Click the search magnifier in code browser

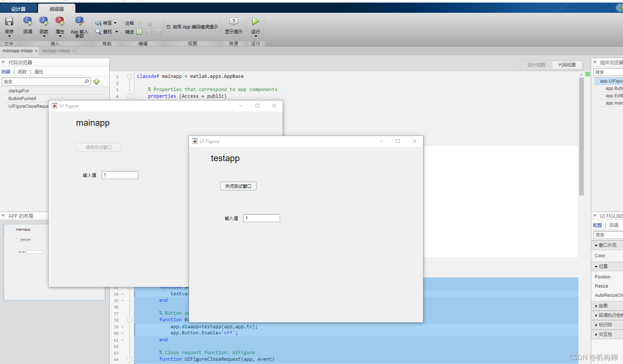(87, 81)
